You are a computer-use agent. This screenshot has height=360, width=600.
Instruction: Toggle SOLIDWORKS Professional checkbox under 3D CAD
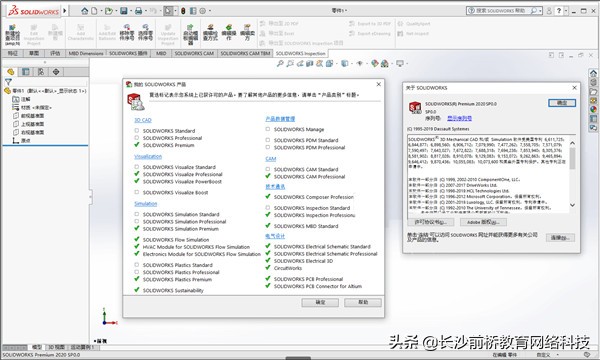click(x=137, y=138)
